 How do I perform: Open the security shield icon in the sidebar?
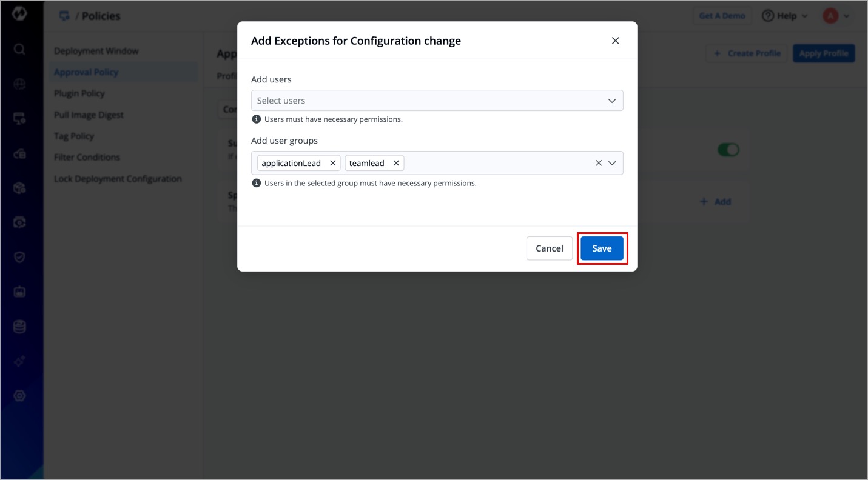coord(19,257)
